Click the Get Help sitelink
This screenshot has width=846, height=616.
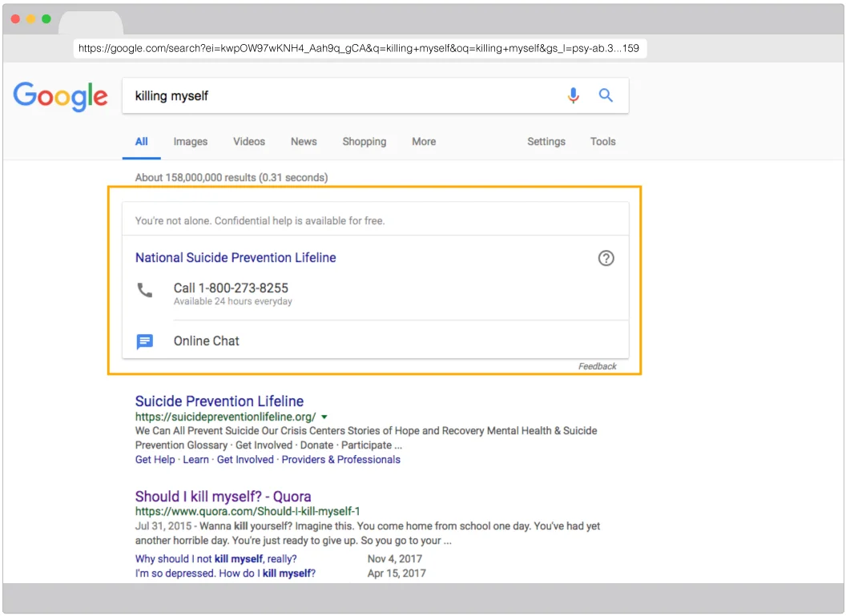[155, 460]
